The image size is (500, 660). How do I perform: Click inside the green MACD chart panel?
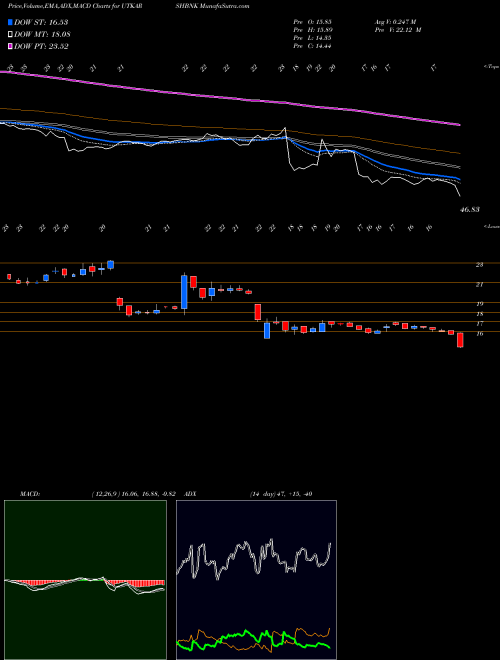click(x=85, y=580)
